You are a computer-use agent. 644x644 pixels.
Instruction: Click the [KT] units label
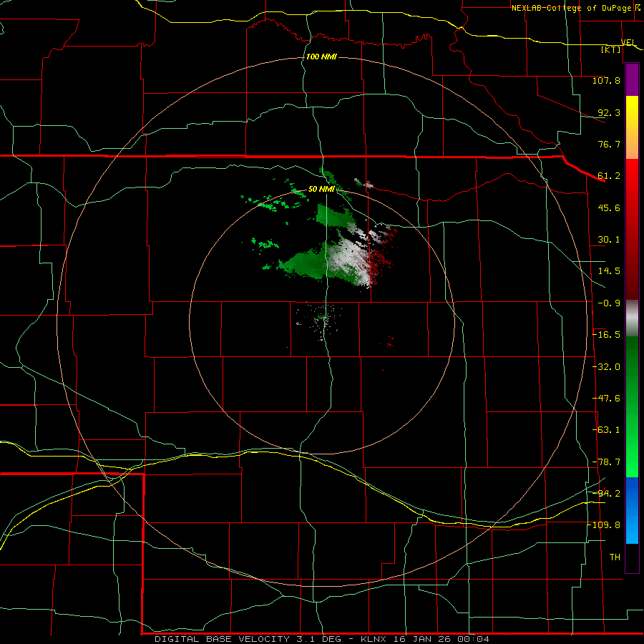pyautogui.click(x=611, y=49)
